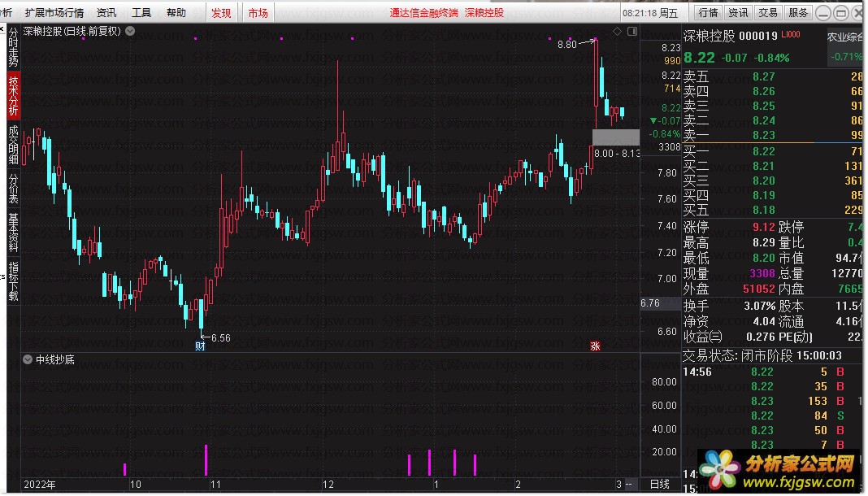
Task: Expand the 深粮控股 chart title dropdown
Action: coord(130,32)
